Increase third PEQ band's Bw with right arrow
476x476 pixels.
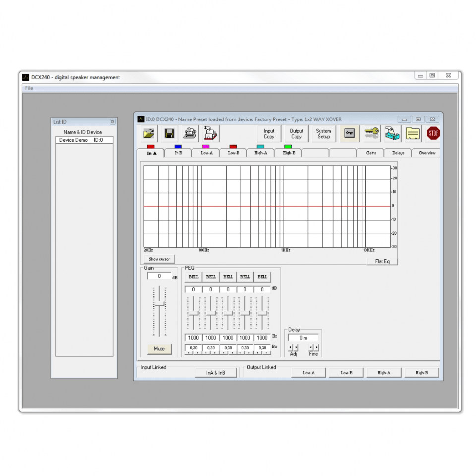coord(232,353)
